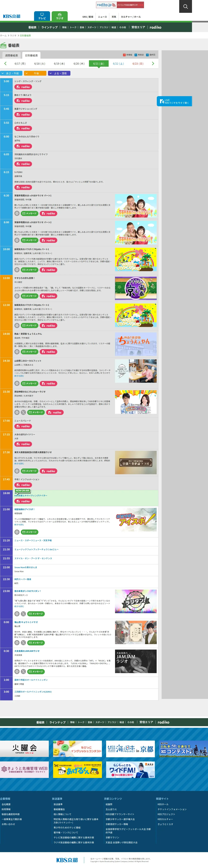
Task: Open 大友良英のJAMJAMラジオ thumbnail image
Action: pyautogui.click(x=136, y=661)
